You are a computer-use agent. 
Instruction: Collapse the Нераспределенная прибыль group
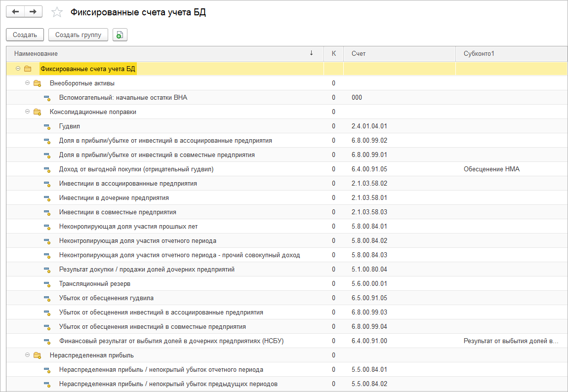[x=28, y=355]
